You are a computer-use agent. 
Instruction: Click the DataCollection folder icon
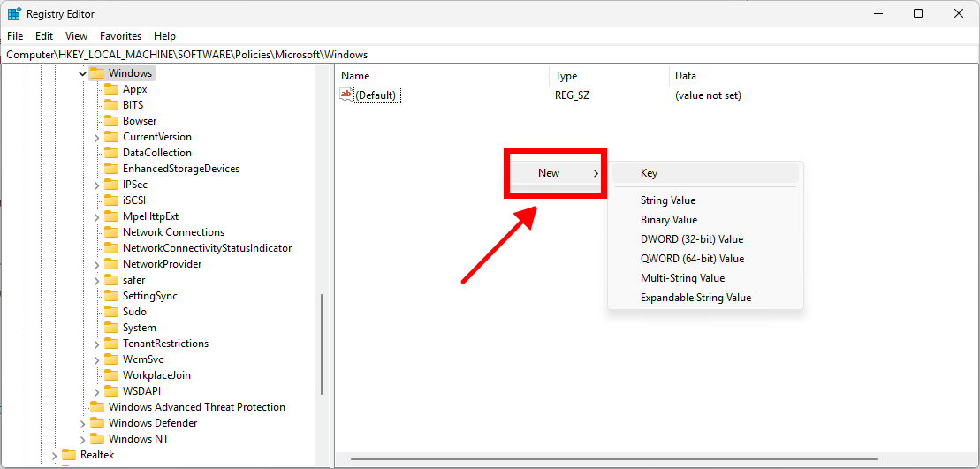click(111, 153)
